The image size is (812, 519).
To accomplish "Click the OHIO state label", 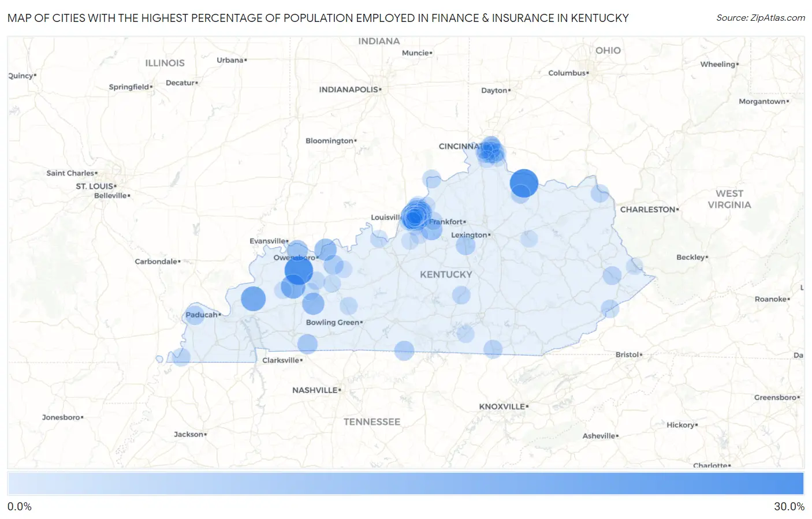I will click(608, 51).
